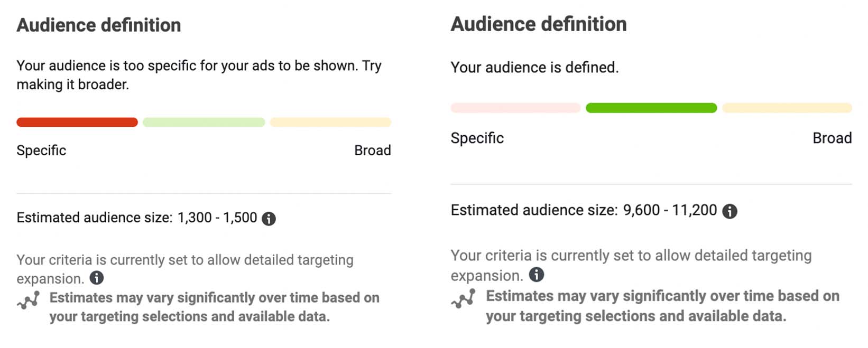Click the faded green meter segment
The image size is (868, 348).
coord(204,123)
